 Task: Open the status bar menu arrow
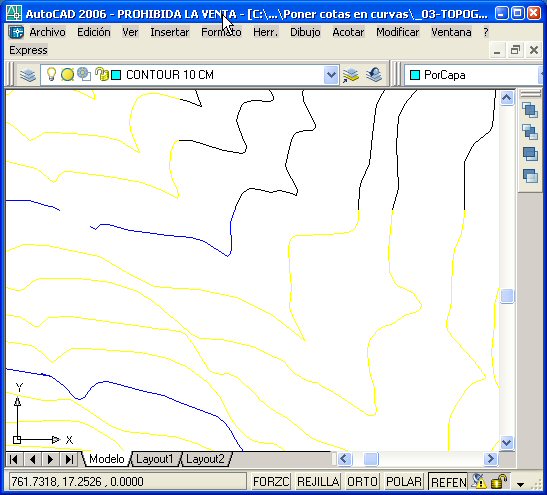[x=520, y=484]
